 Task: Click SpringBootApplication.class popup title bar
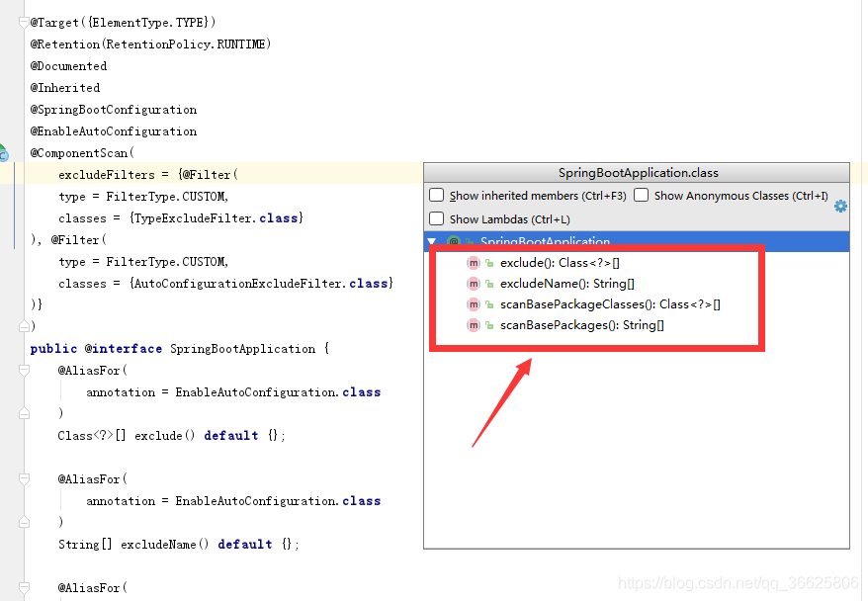pos(637,173)
